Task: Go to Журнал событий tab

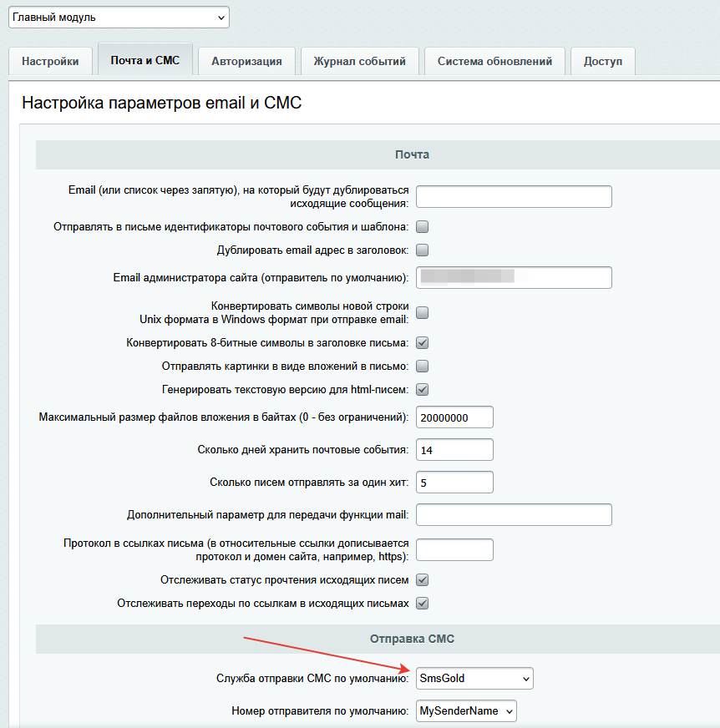Action: [x=359, y=61]
